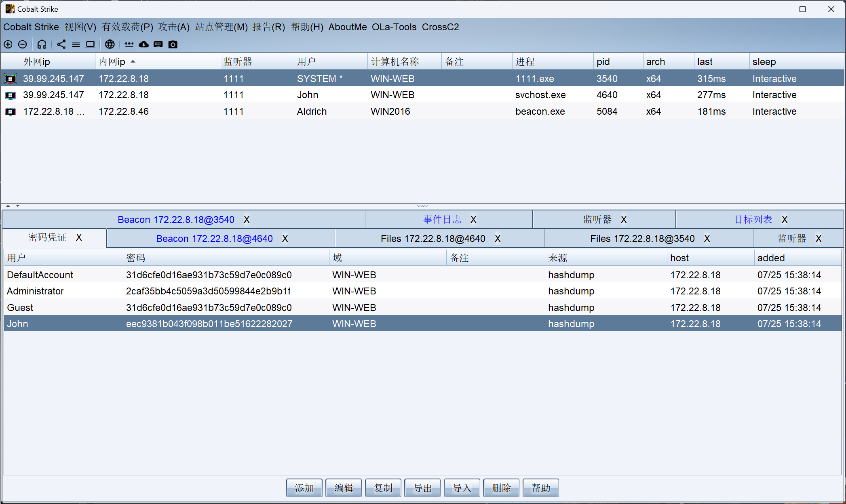The height and width of the screenshot is (504, 846).
Task: Sort credentials by added column header
Action: coord(797,258)
